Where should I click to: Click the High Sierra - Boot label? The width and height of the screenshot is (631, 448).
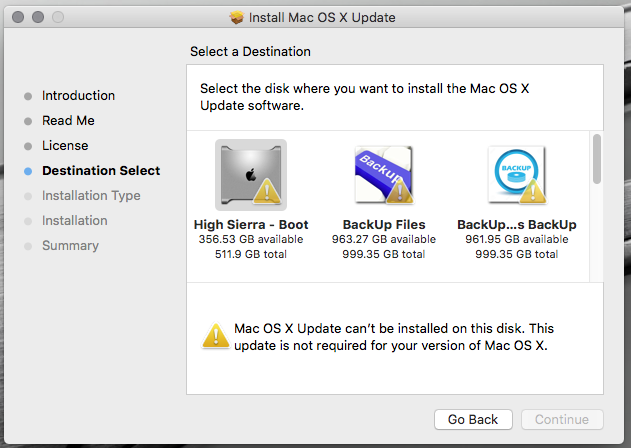coord(251,224)
